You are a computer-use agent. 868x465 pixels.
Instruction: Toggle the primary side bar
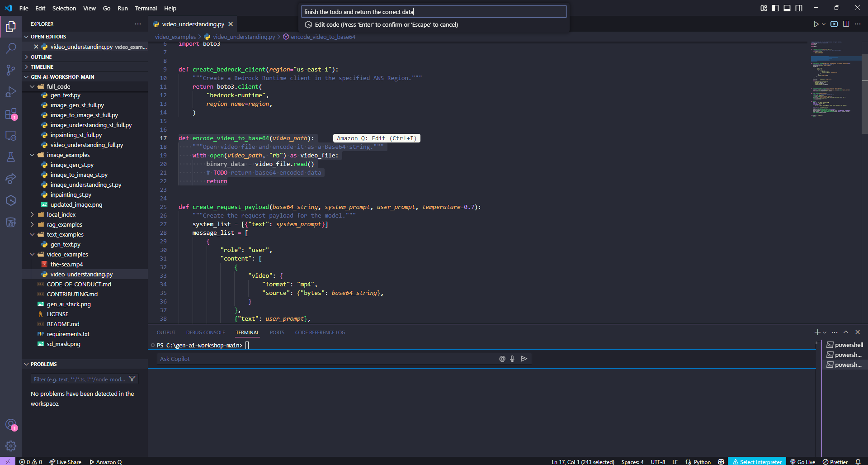click(775, 8)
